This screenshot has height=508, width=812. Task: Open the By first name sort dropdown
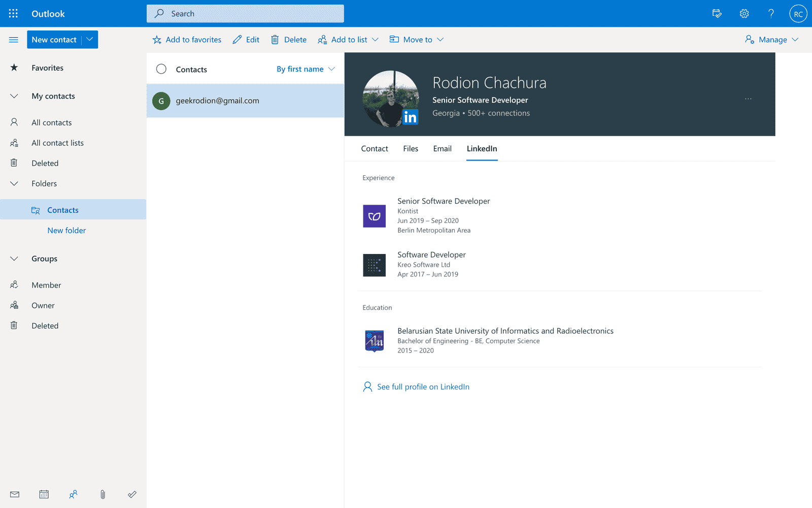(304, 69)
